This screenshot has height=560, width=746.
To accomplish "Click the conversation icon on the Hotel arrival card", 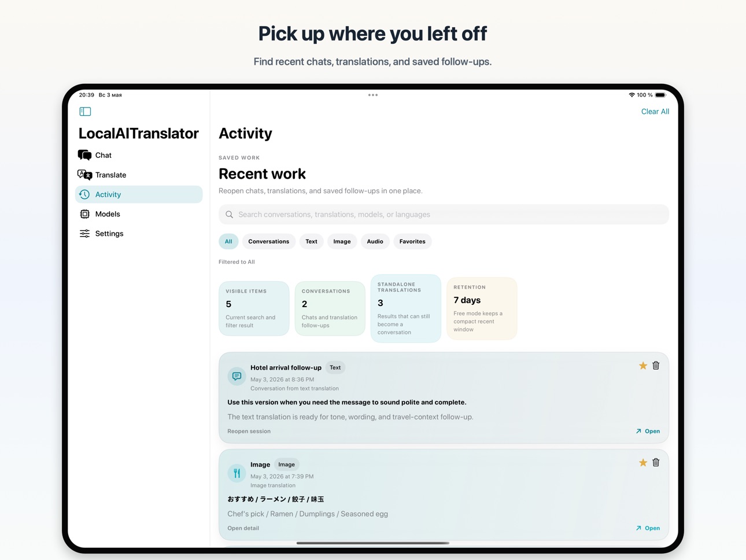I will (237, 377).
